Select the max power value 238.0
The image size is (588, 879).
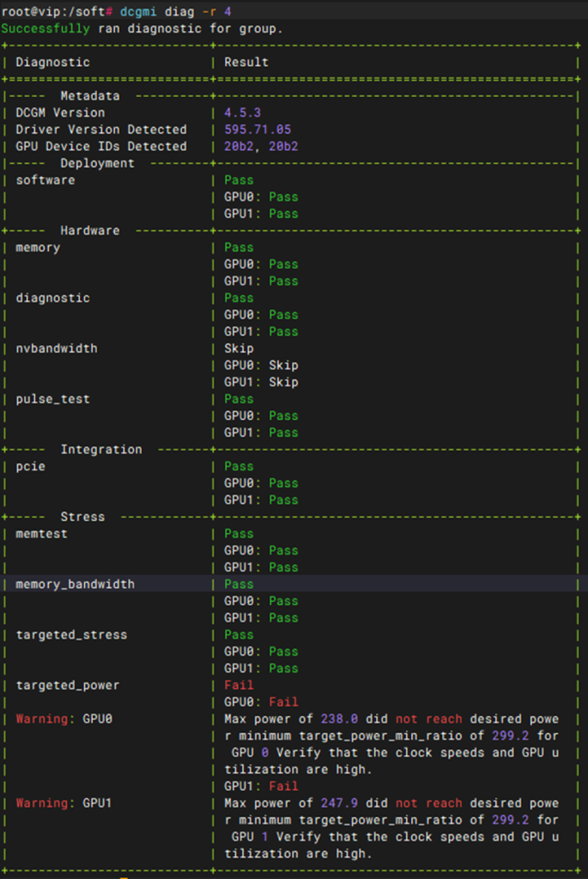[x=339, y=718]
